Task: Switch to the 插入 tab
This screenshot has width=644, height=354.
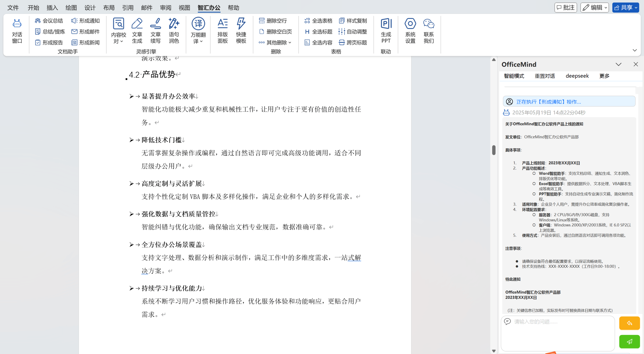Action: pos(52,8)
